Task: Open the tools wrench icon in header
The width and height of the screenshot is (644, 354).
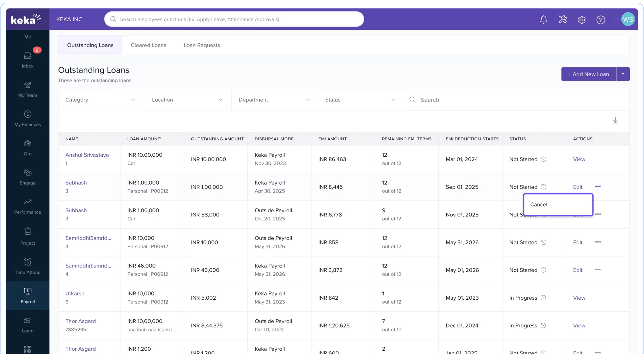Action: click(x=563, y=20)
